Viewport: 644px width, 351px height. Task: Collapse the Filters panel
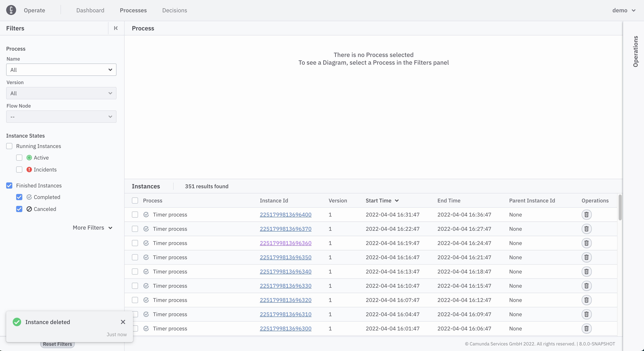coord(116,28)
